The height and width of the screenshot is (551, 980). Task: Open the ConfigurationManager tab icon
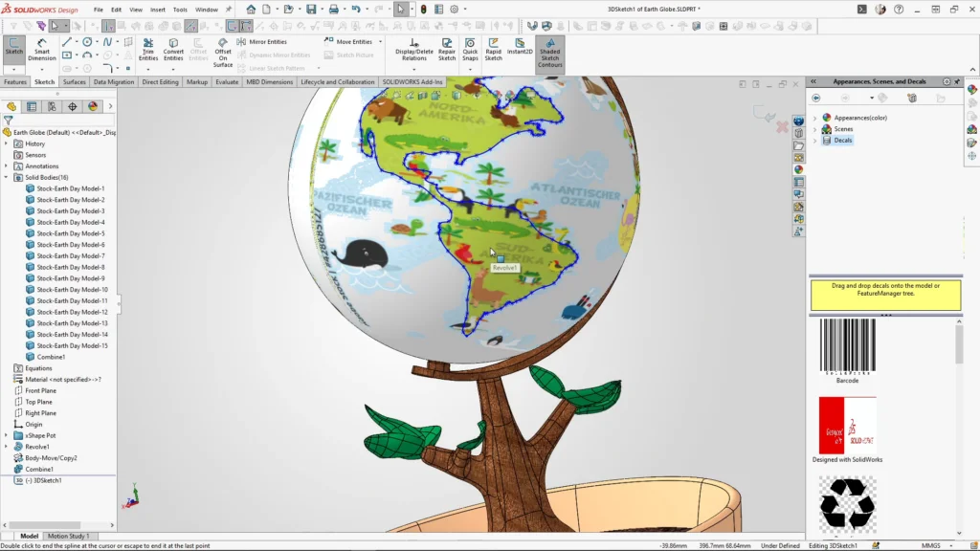click(52, 107)
